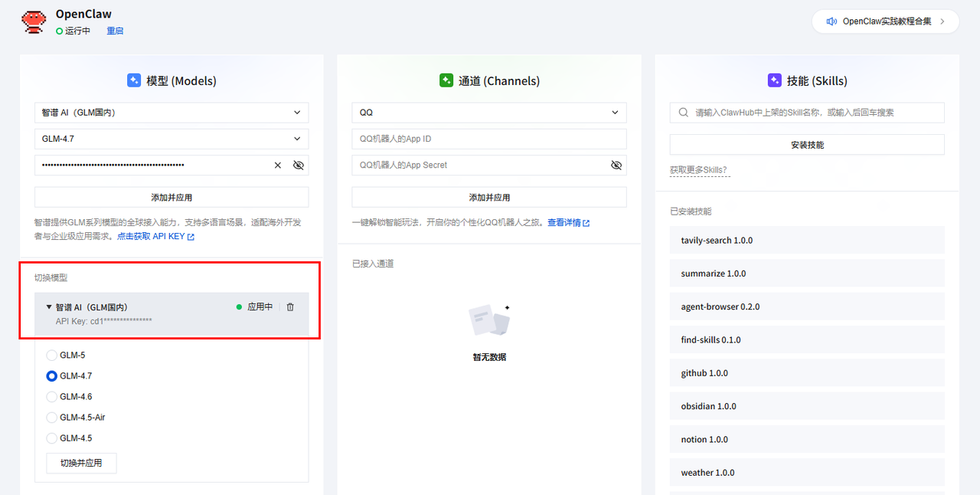The height and width of the screenshot is (495, 980).
Task: Click the 安装技能 button
Action: pos(807,144)
